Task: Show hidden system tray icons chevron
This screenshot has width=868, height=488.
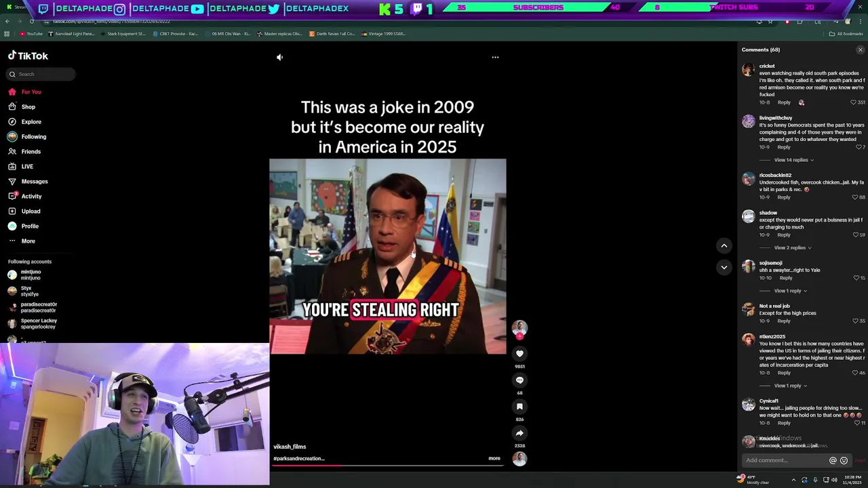Action: click(x=793, y=480)
